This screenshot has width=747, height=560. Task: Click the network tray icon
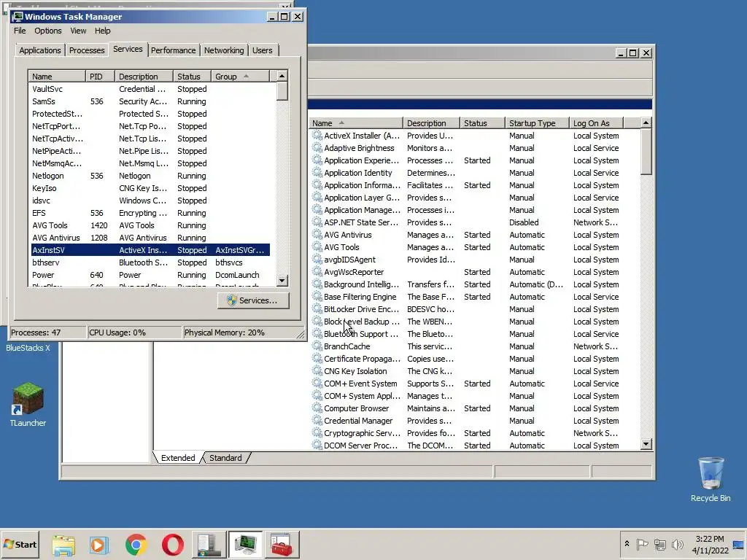659,544
